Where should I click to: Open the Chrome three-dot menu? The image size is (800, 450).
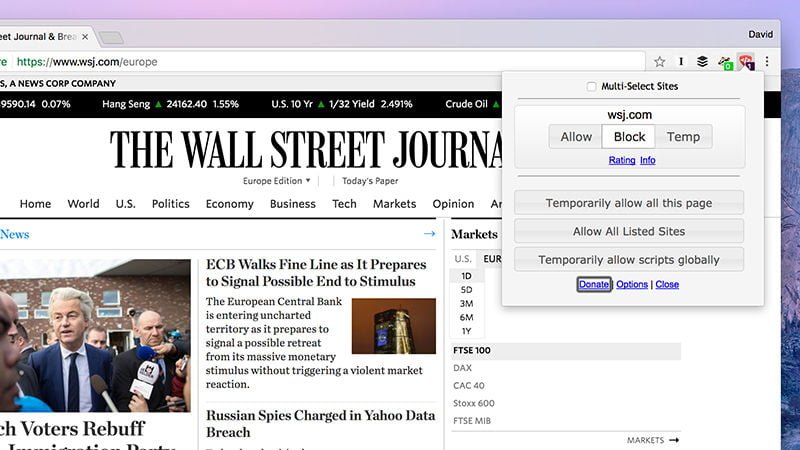pyautogui.click(x=767, y=62)
